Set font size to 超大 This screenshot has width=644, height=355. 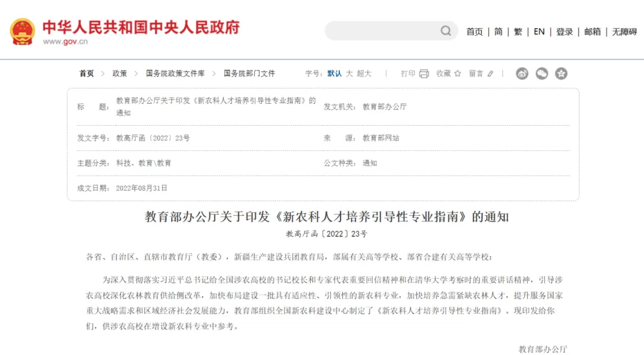pyautogui.click(x=364, y=73)
